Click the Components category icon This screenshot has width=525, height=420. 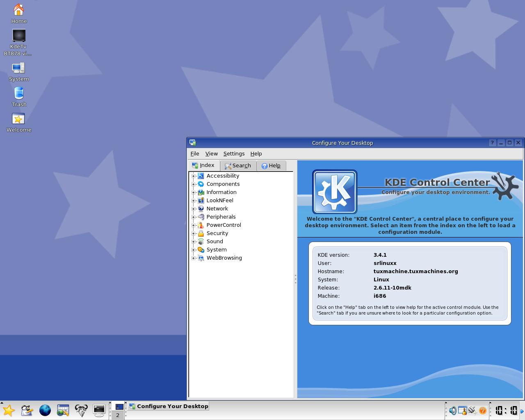(x=201, y=184)
